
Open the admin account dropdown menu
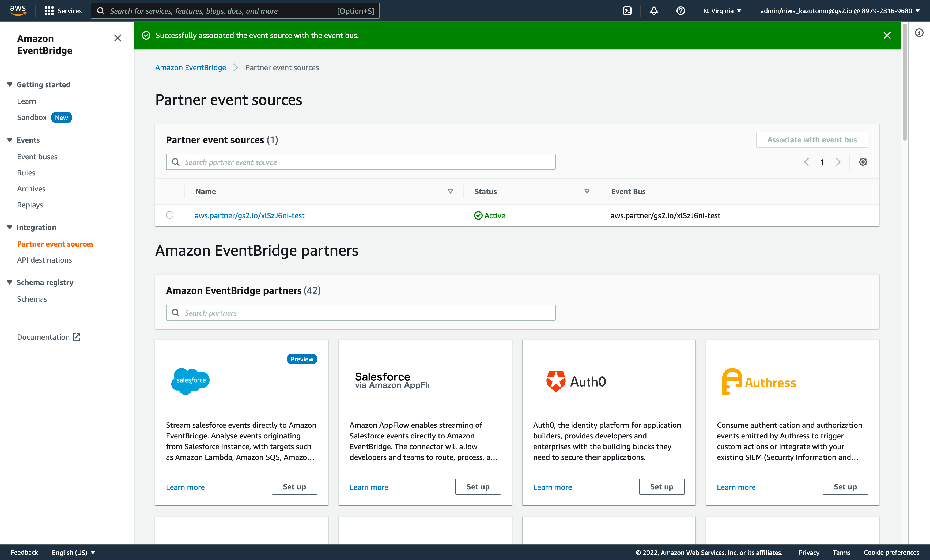(840, 10)
